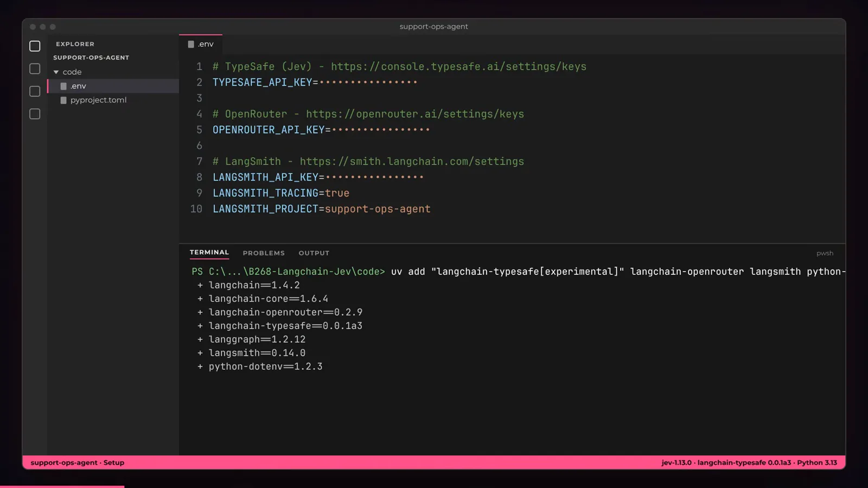This screenshot has height=488, width=868.
Task: Select the code folder in Explorer
Action: pyautogui.click(x=72, y=72)
